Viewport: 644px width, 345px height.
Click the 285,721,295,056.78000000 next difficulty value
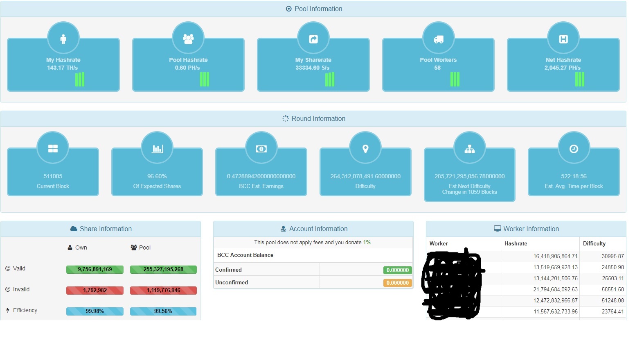pos(470,176)
